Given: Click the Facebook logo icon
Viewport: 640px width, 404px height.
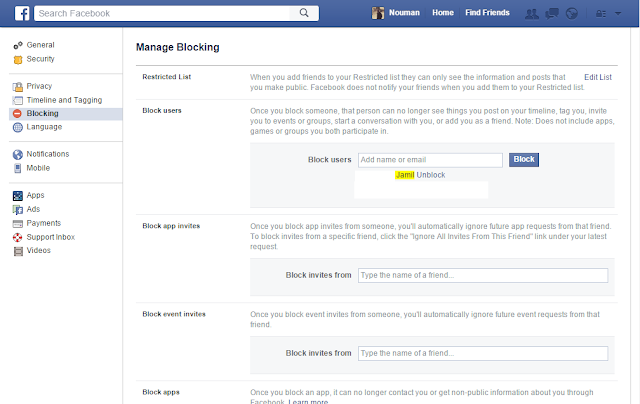Looking at the screenshot, I should [x=22, y=13].
